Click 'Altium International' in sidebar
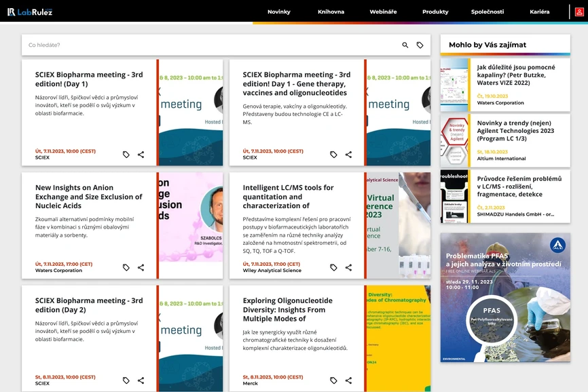Screen dimensions: 588x392 tap(501, 159)
